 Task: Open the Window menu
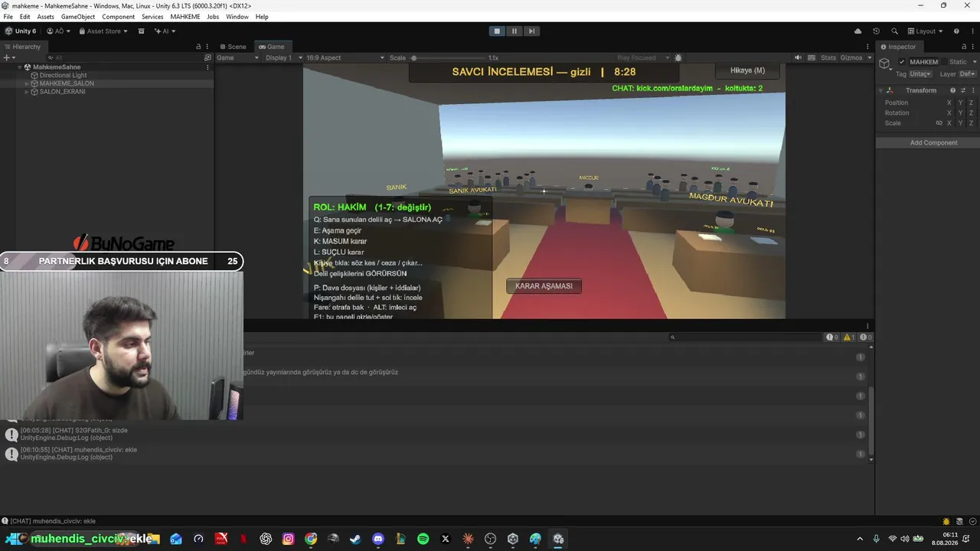coord(237,17)
